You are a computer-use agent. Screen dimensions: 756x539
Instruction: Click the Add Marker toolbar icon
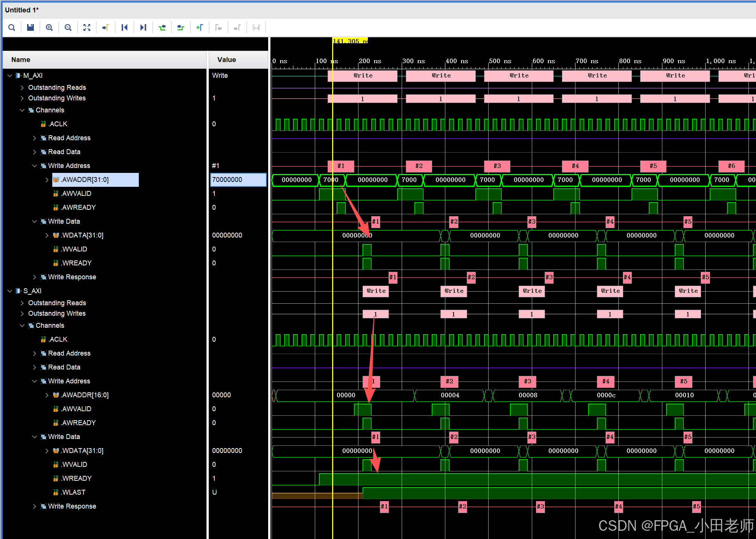click(200, 27)
